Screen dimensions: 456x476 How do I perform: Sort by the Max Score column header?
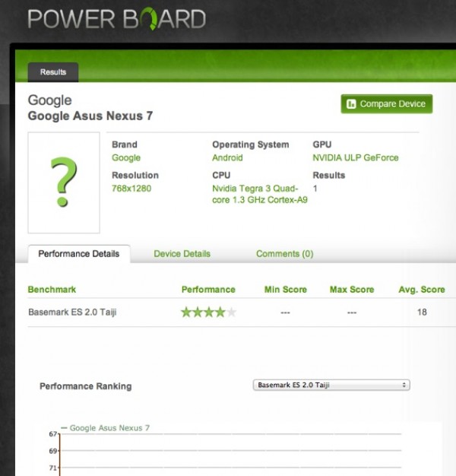click(x=352, y=290)
